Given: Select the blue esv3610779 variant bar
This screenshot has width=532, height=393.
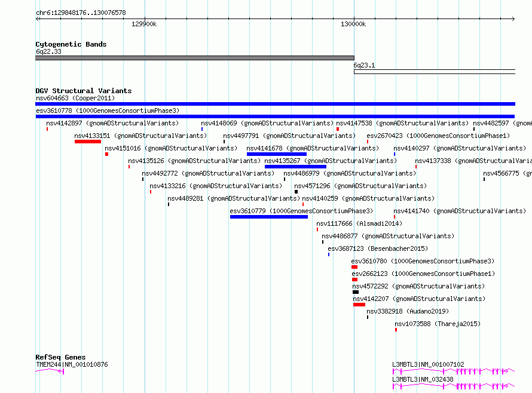Looking at the screenshot, I should pos(269,217).
